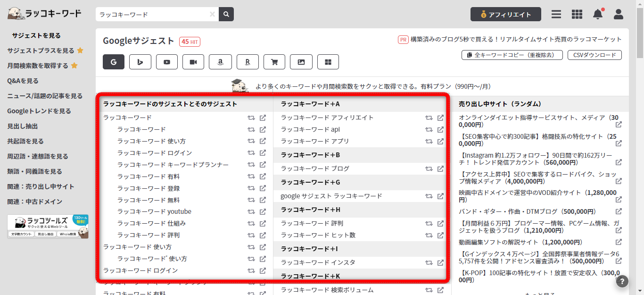The image size is (644, 295).
Task: Open external link for ラッコキーワード 無料
Action: [263, 200]
